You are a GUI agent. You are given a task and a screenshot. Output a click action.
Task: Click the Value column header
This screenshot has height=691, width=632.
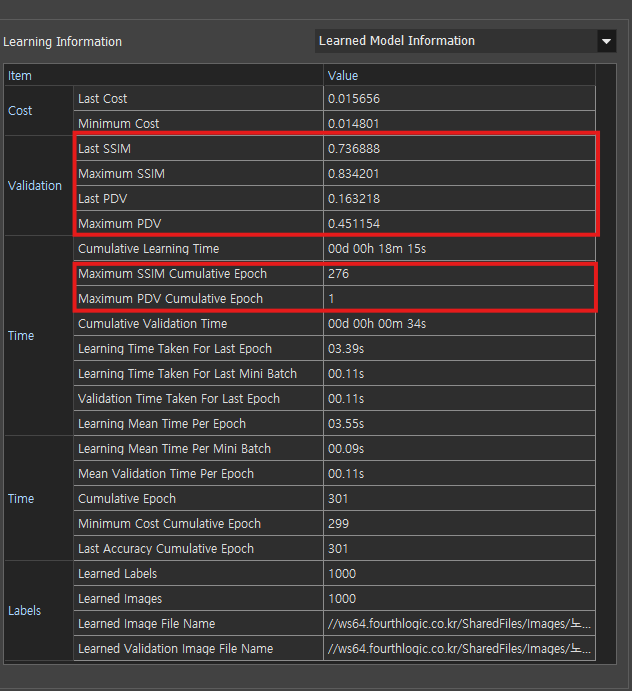tap(458, 75)
